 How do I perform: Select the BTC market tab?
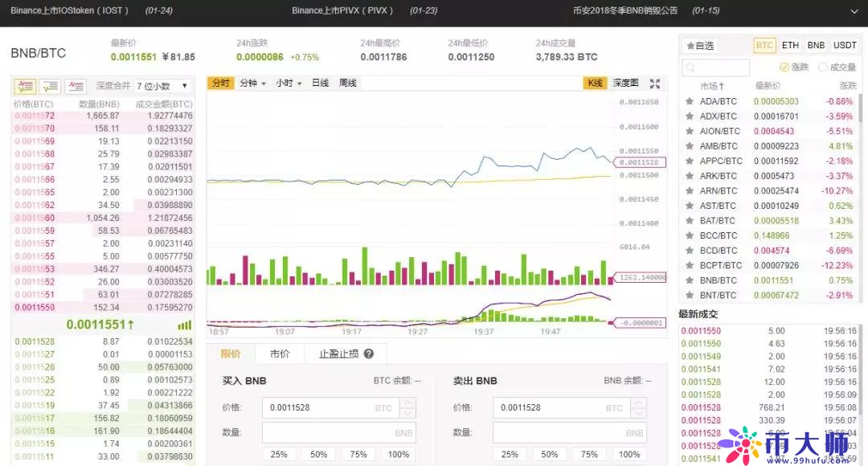(x=764, y=45)
